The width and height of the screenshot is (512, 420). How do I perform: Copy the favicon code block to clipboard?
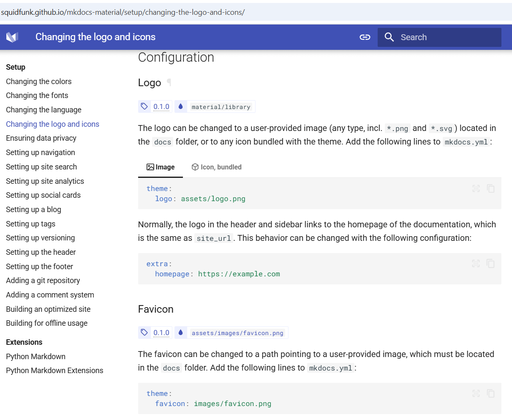click(x=490, y=393)
